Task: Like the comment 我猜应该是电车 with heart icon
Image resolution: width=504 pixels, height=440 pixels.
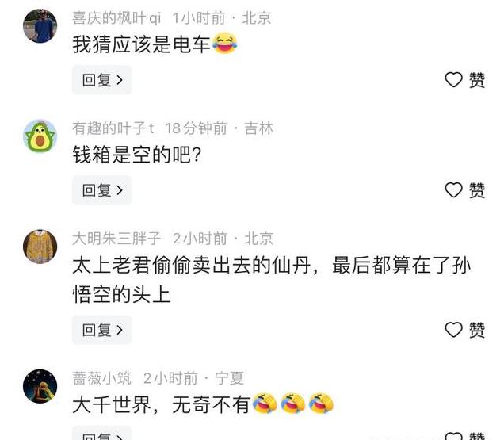Action: point(453,80)
